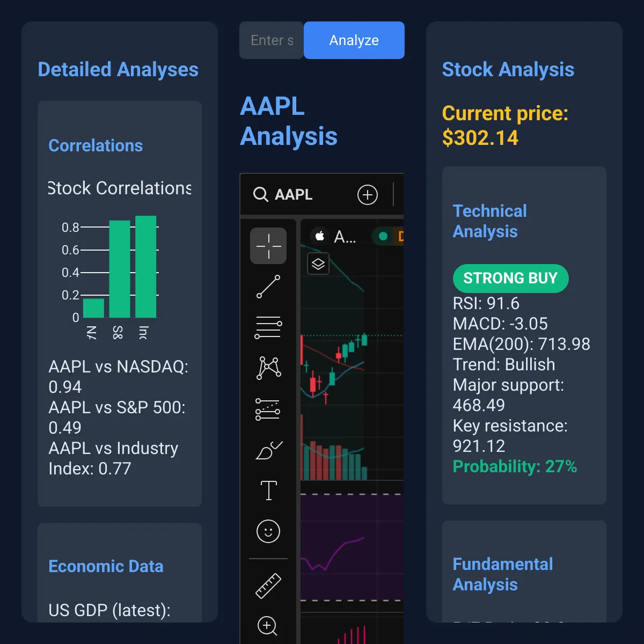Screen dimensions: 644x644
Task: Click the Analyze button
Action: click(354, 40)
